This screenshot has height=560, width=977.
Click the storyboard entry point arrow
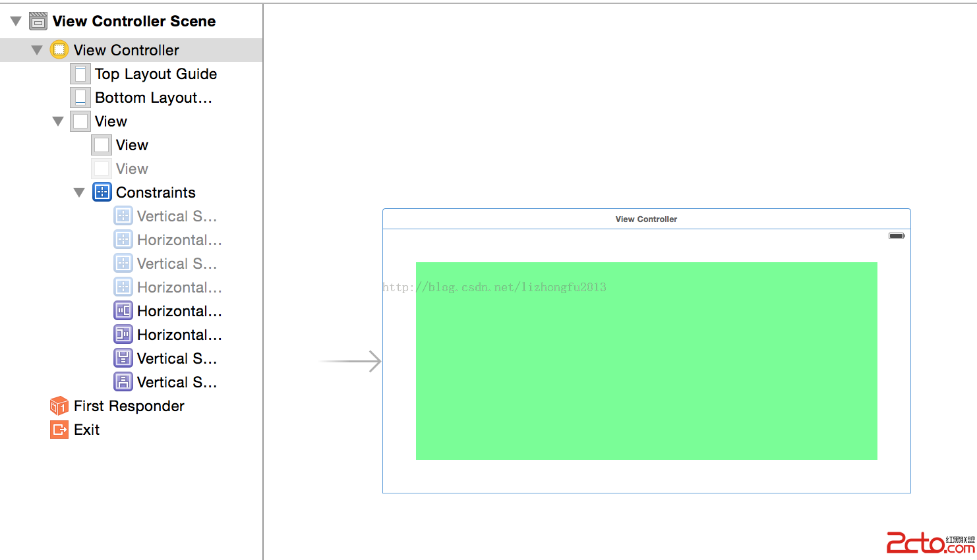[x=350, y=361]
